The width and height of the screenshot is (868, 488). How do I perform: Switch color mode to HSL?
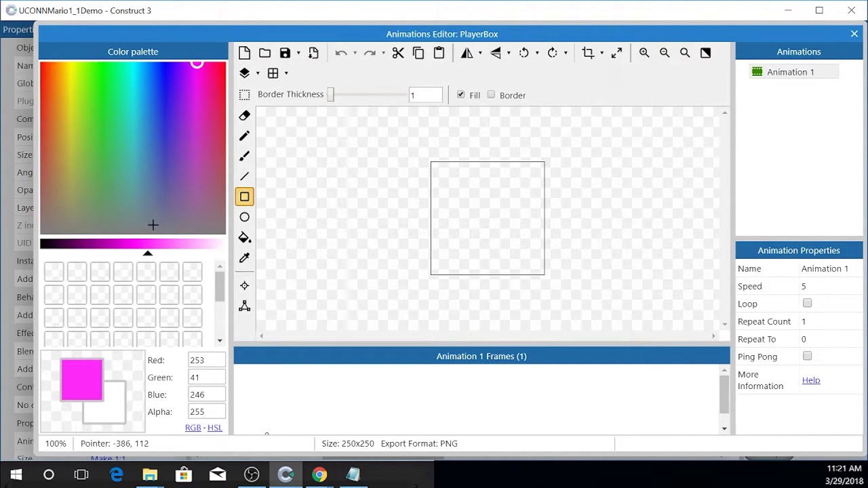coord(215,428)
